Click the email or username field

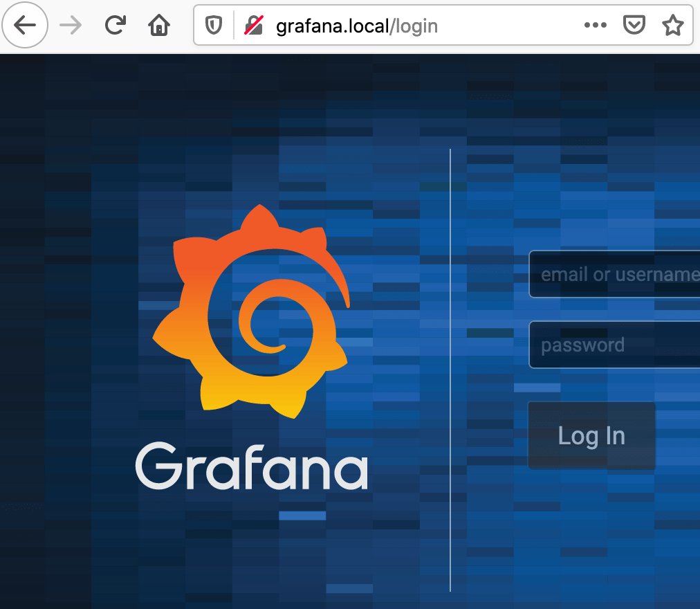(614, 274)
